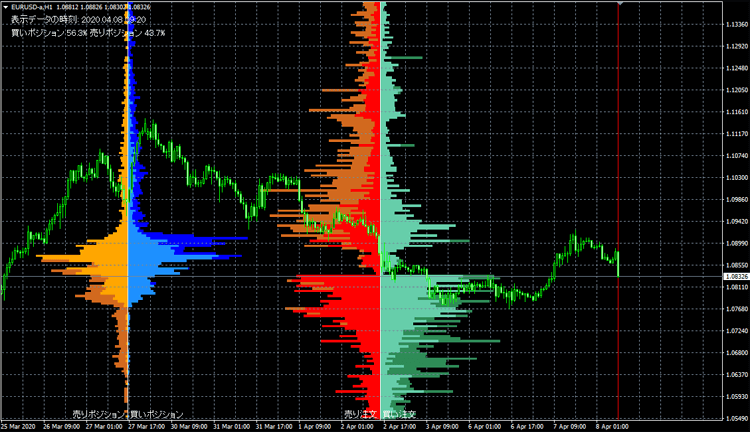The image size is (750, 432).
Task: Click the triangle icon beside EURUSD-a,H1 title
Action: (5, 7)
